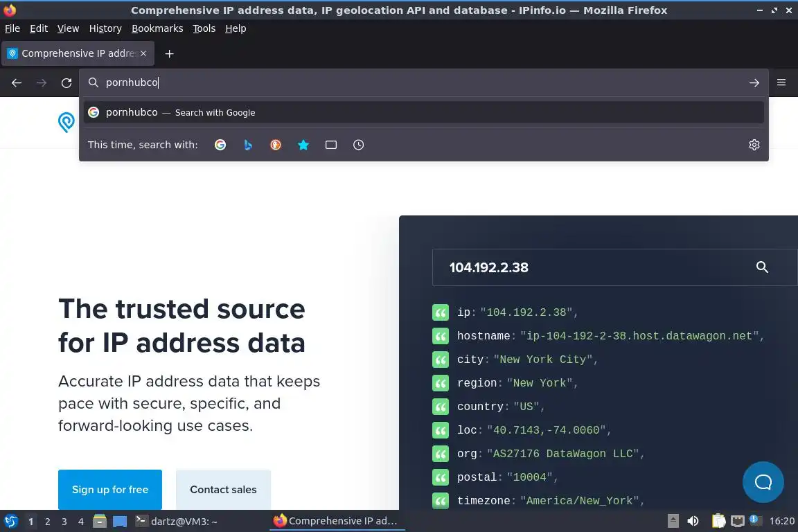Click the taskbar clock showing 16:20
Screen dimensions: 798x532
(781, 522)
